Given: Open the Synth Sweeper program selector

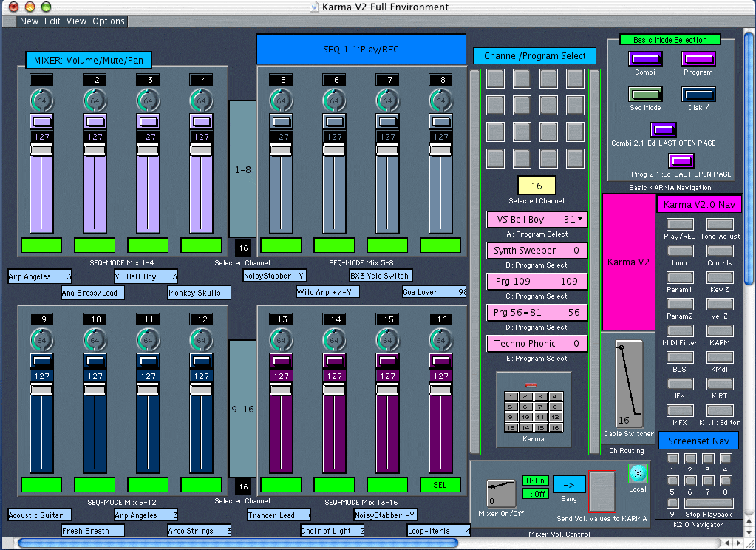Looking at the screenshot, I should click(x=537, y=251).
